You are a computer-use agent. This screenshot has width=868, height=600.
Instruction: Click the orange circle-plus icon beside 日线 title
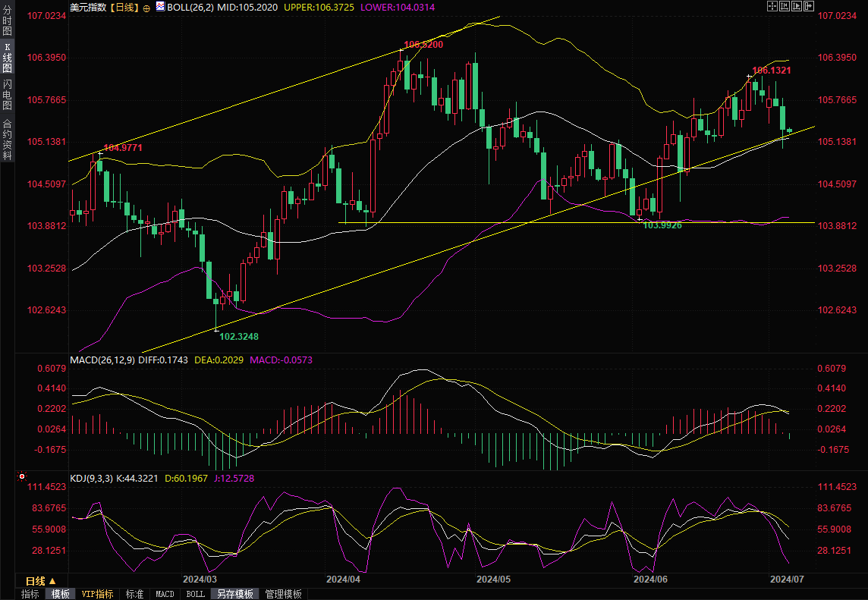tap(146, 6)
